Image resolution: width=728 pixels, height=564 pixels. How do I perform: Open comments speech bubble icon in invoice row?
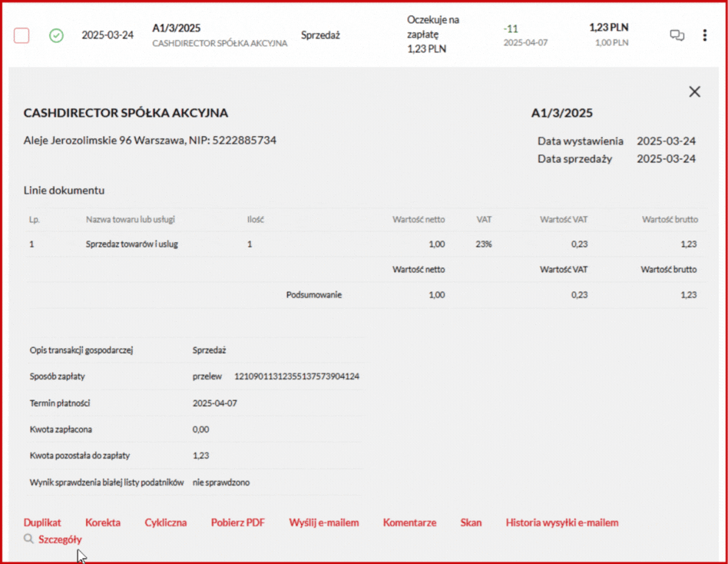(x=677, y=35)
